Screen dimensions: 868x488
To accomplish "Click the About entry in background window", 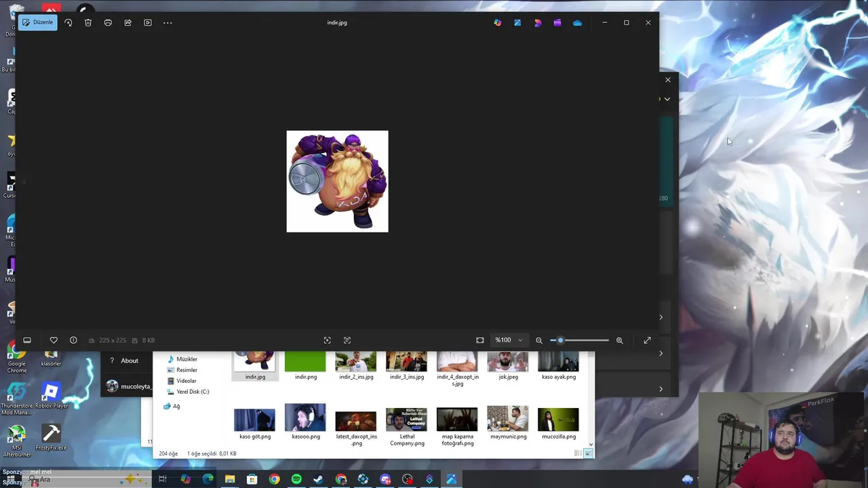I will (125, 361).
